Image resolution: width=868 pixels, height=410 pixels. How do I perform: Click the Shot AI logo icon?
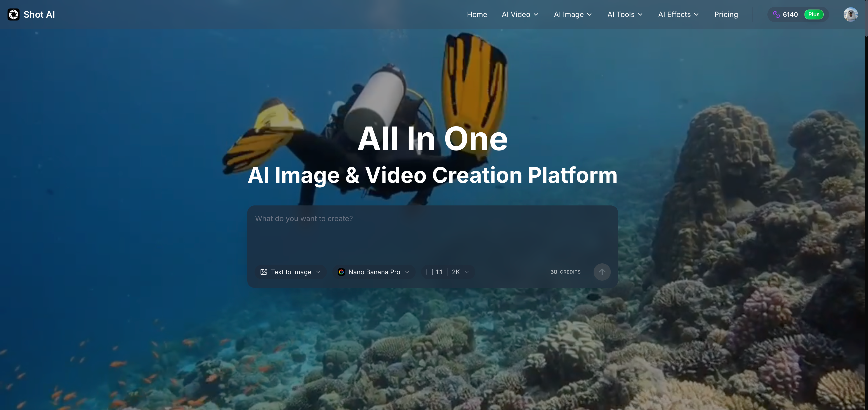pyautogui.click(x=14, y=14)
